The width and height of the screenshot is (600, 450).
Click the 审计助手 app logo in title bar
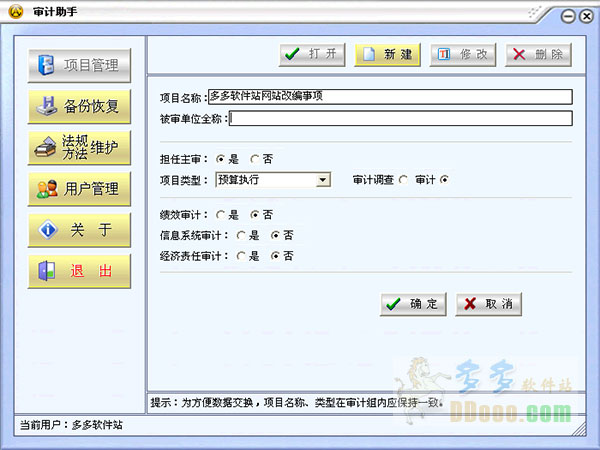[x=16, y=11]
